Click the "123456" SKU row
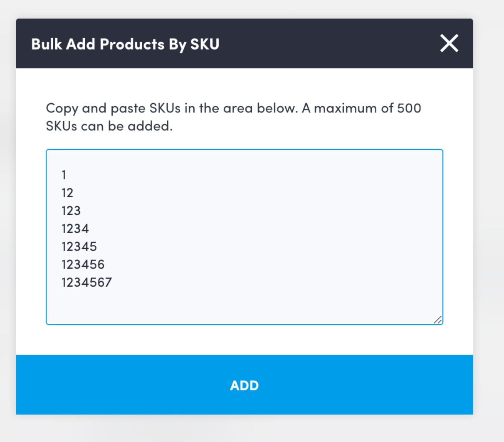 point(83,264)
